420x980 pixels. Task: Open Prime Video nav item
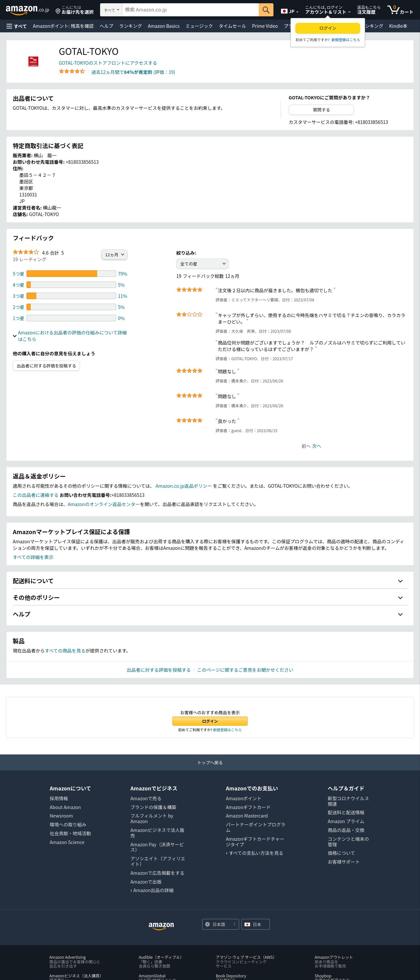coord(265,26)
